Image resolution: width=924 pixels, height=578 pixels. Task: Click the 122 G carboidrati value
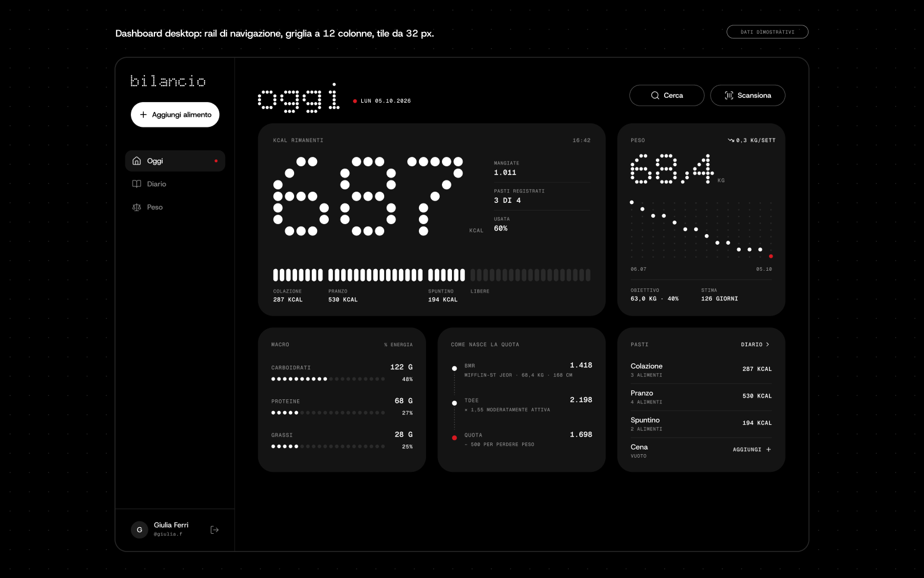(401, 367)
